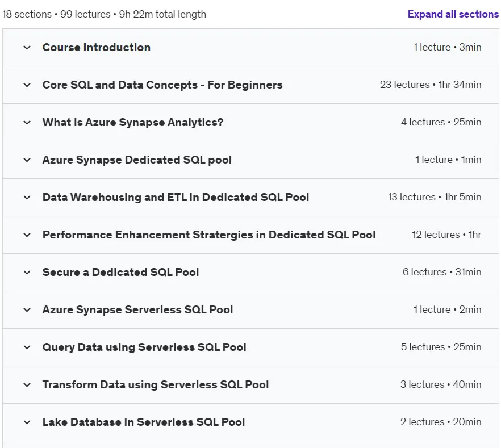Screen dimensions: 501x448
Task: Click the '13 lectures • 1hr 5min' label
Action: click(434, 197)
